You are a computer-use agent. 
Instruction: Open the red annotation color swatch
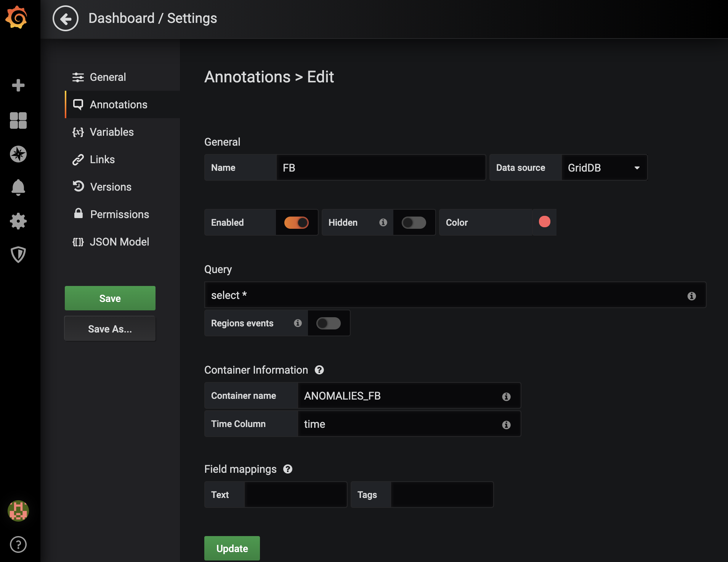click(544, 222)
